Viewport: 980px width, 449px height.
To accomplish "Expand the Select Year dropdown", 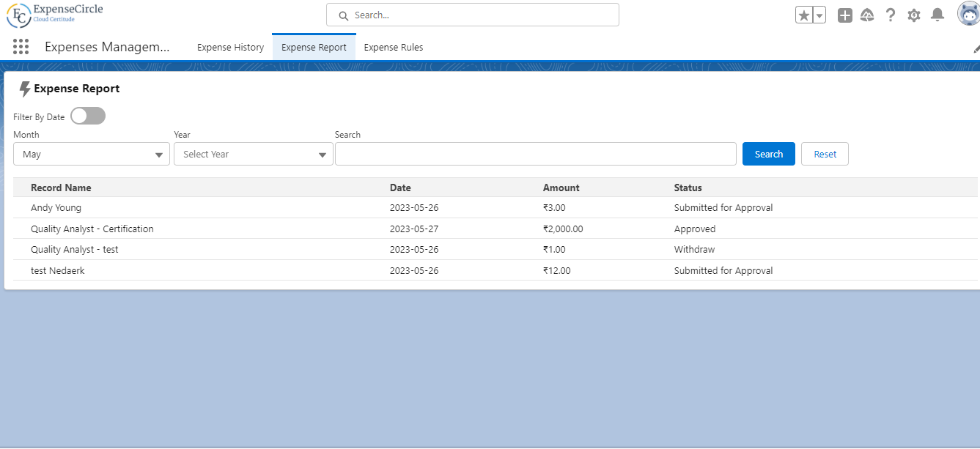I will point(253,155).
